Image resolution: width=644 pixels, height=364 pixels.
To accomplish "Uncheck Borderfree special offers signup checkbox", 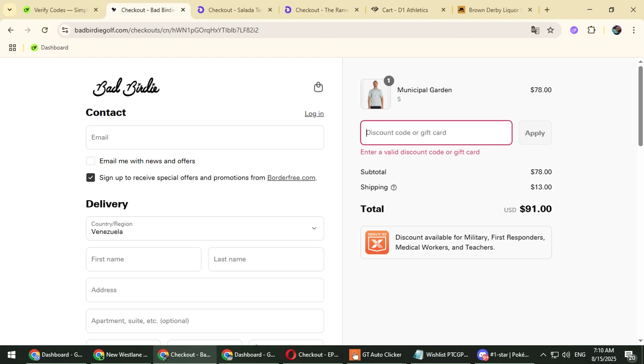I will click(91, 178).
